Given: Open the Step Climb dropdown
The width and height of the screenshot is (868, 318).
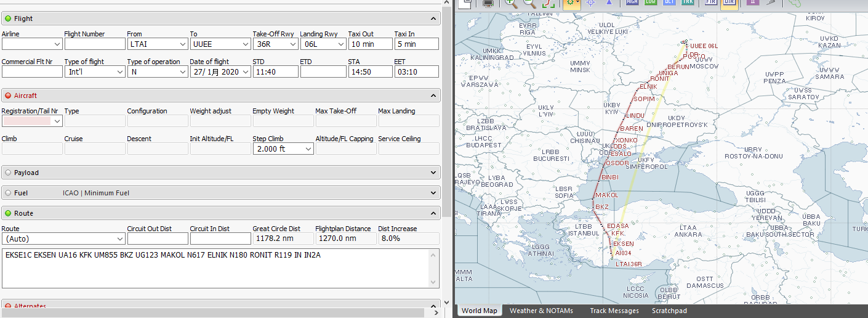Looking at the screenshot, I should click(308, 149).
